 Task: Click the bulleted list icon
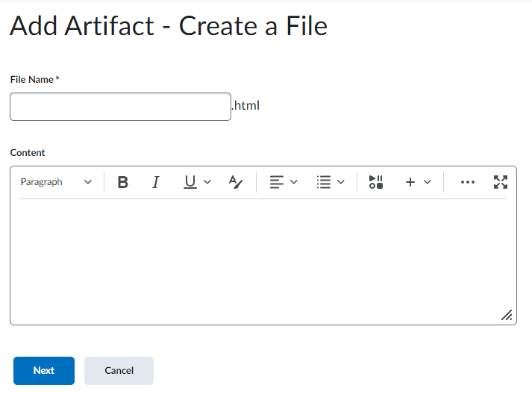tap(323, 182)
